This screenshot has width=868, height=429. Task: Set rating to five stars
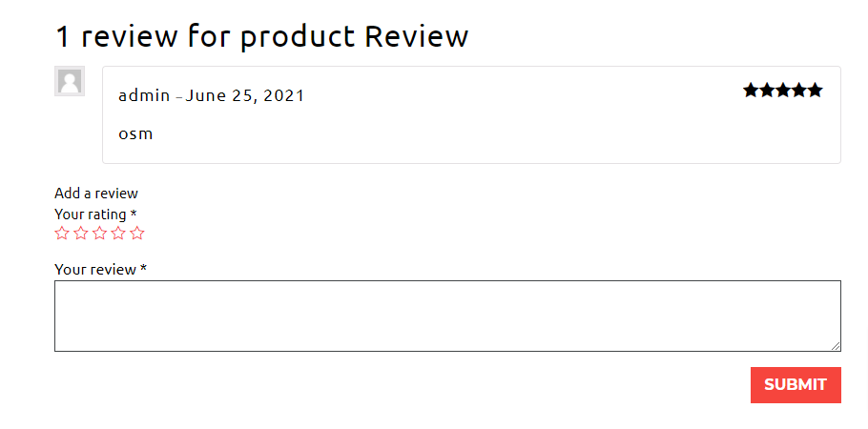(x=137, y=233)
